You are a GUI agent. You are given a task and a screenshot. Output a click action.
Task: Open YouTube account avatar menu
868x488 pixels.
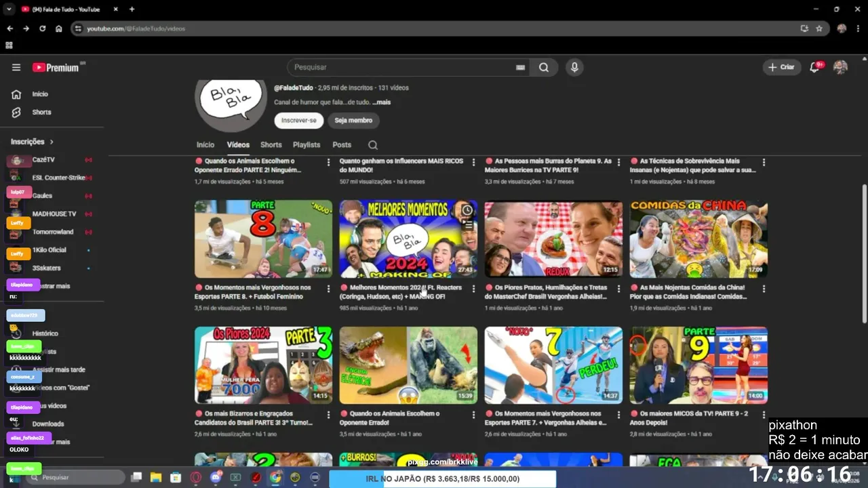840,67
